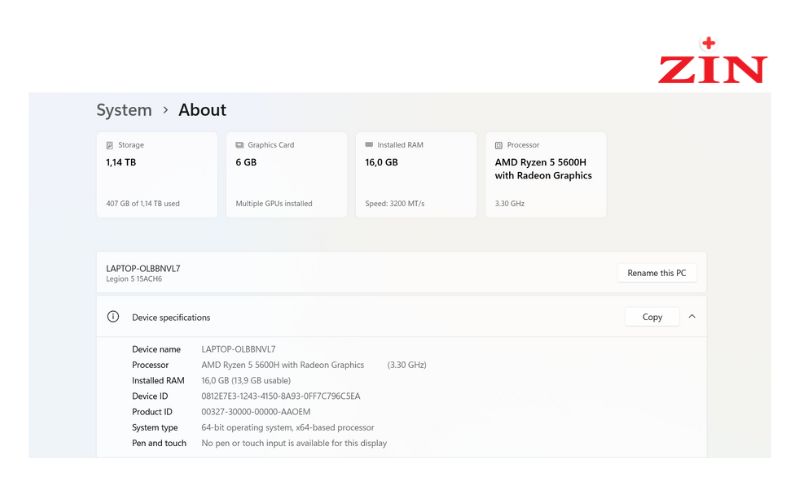Click the '3.30 GHz' text in Processor card
This screenshot has height=500, width=800.
pos(510,204)
